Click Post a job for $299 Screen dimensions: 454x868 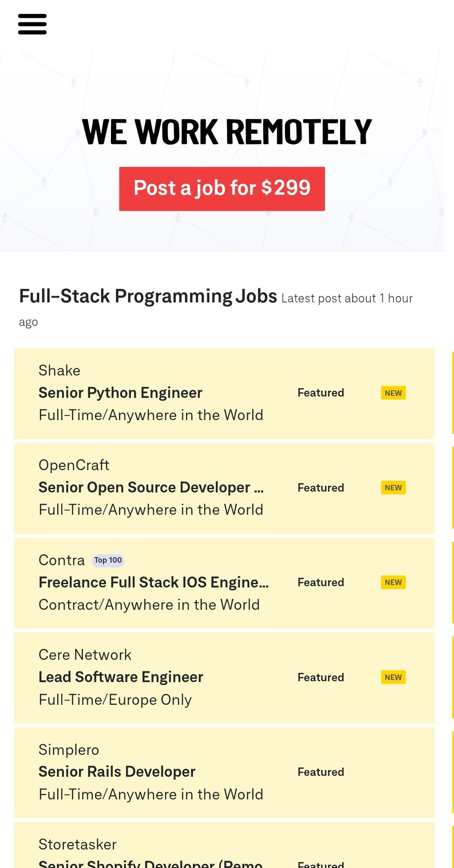222,189
